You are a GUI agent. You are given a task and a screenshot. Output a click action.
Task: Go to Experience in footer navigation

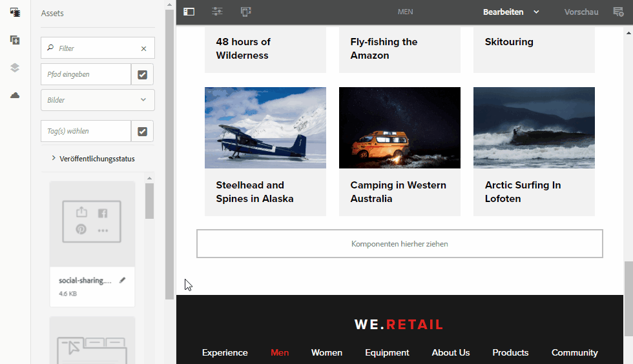pos(225,352)
